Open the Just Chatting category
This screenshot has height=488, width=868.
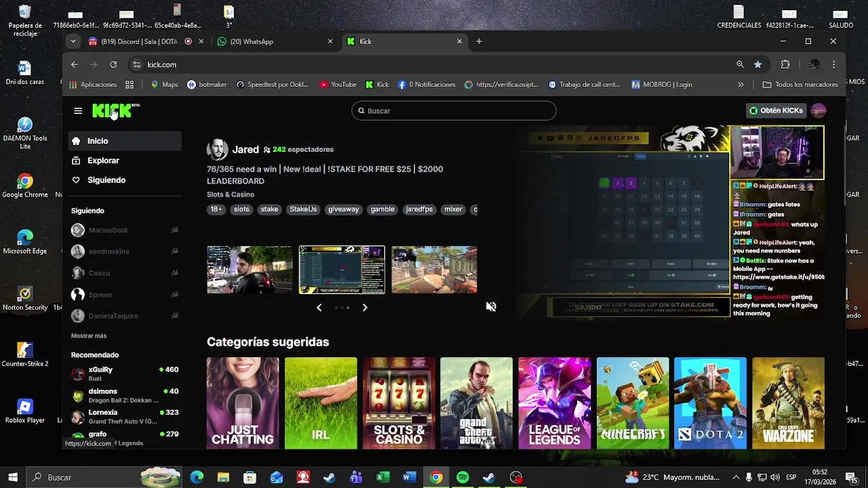tap(243, 403)
